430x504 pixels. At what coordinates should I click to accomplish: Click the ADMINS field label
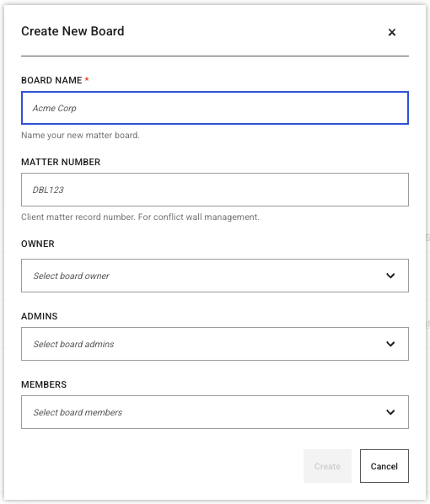pos(40,316)
